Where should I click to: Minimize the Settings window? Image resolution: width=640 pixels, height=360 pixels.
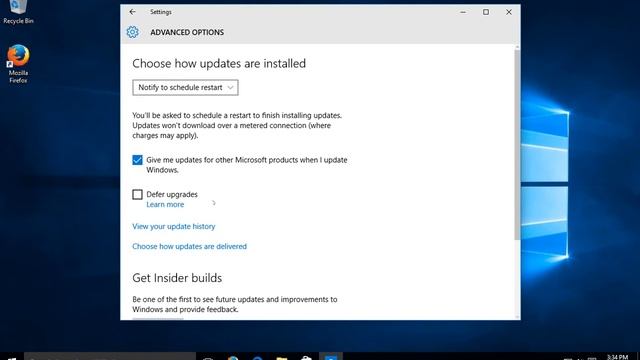point(463,12)
